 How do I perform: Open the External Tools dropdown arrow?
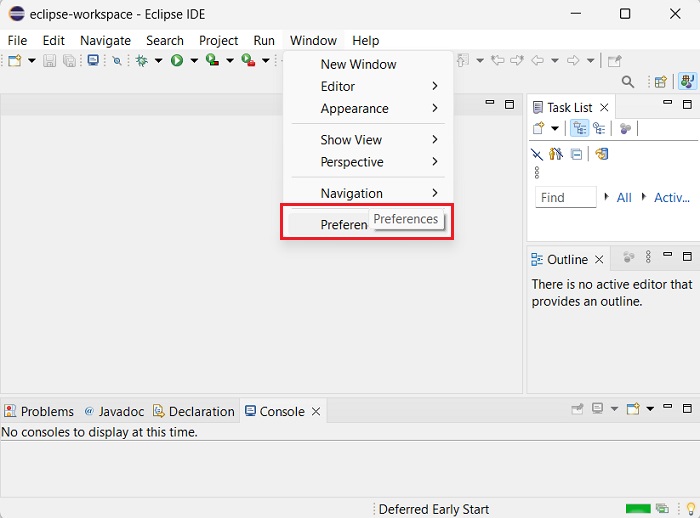point(266,60)
